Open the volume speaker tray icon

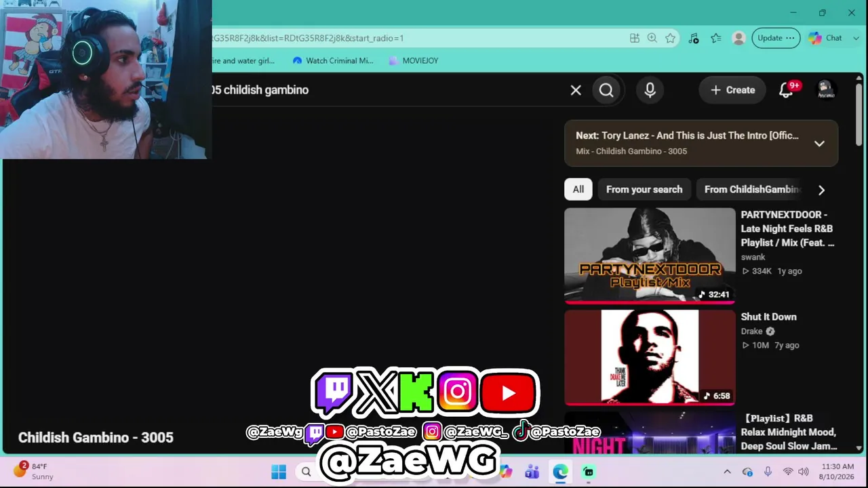pyautogui.click(x=804, y=472)
